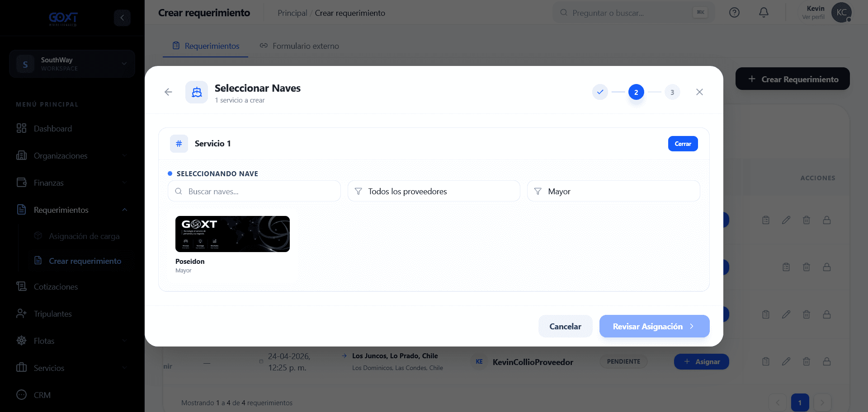Click the Cerrar button for Servicio 1
This screenshot has width=868, height=412.
click(683, 144)
